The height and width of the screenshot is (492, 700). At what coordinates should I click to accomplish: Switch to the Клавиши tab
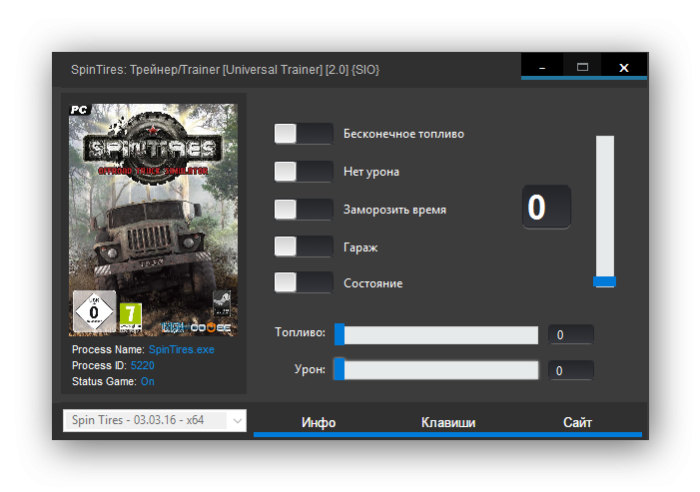[448, 422]
